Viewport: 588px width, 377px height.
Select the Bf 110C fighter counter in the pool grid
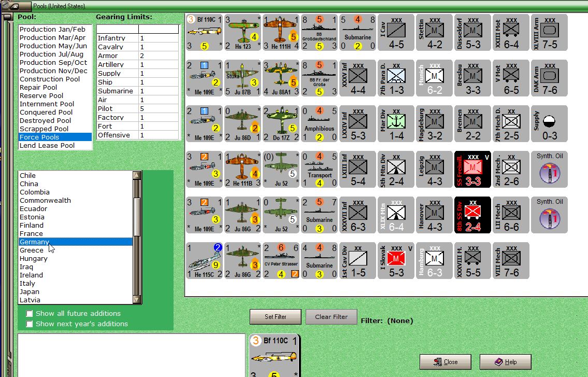click(x=204, y=33)
